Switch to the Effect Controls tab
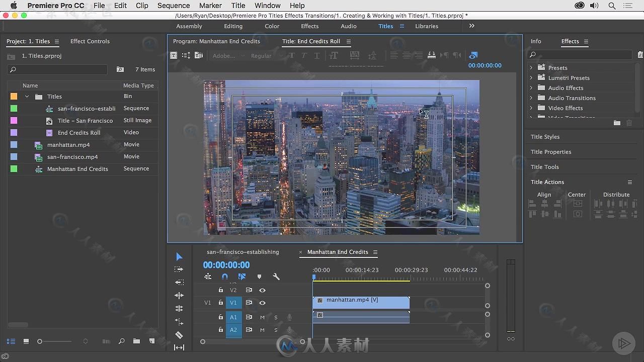Image resolution: width=644 pixels, height=362 pixels. click(x=90, y=41)
